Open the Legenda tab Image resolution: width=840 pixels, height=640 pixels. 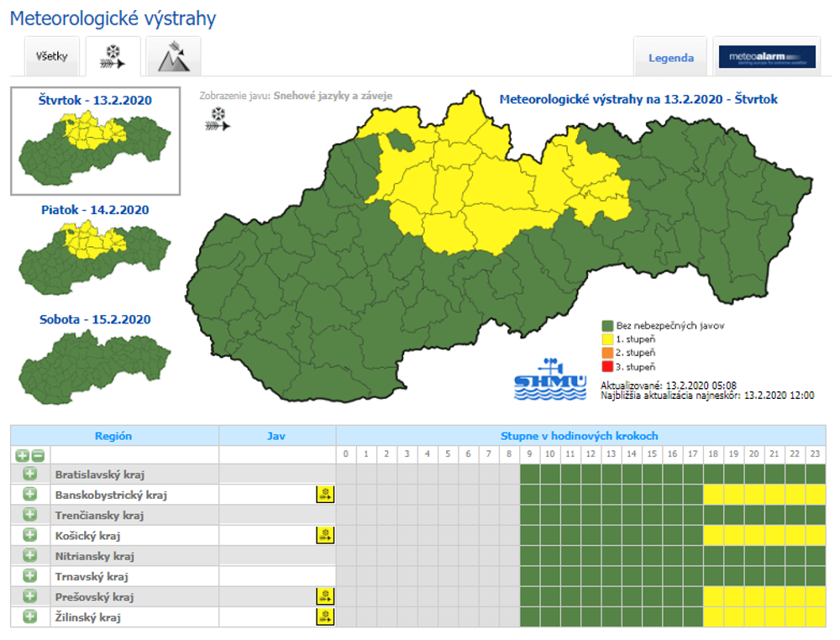pyautogui.click(x=670, y=58)
